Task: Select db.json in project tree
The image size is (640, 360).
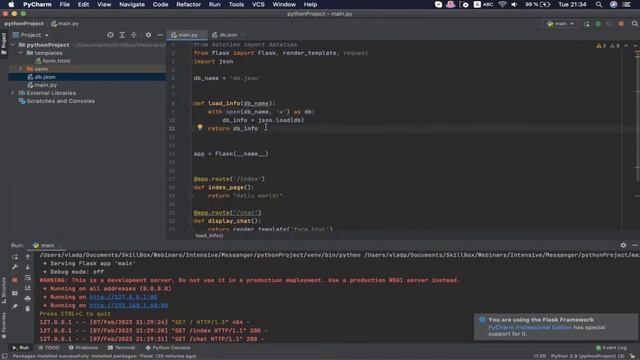Action: (x=41, y=77)
